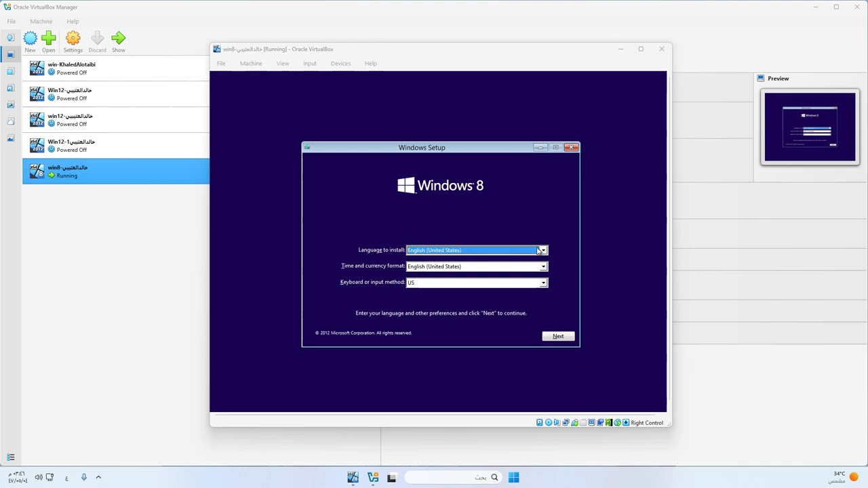
Task: Open the Devices menu in the VM window
Action: [x=340, y=64]
